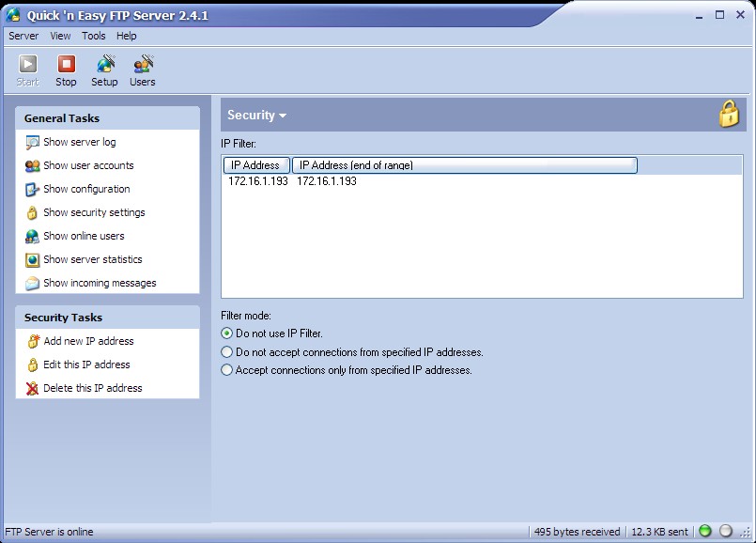Open the Setup wizard icon
756x543 pixels.
(105, 64)
